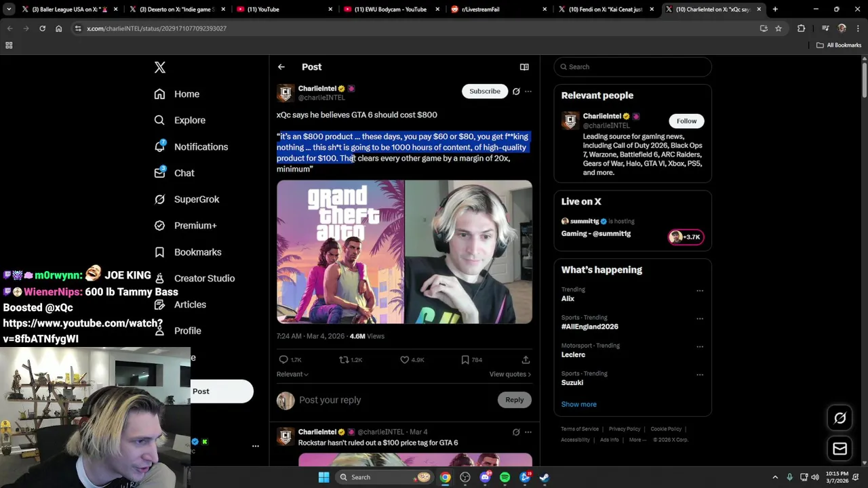Click Grok icon on second CharlieIntel post
The image size is (868, 488).
[x=516, y=432]
